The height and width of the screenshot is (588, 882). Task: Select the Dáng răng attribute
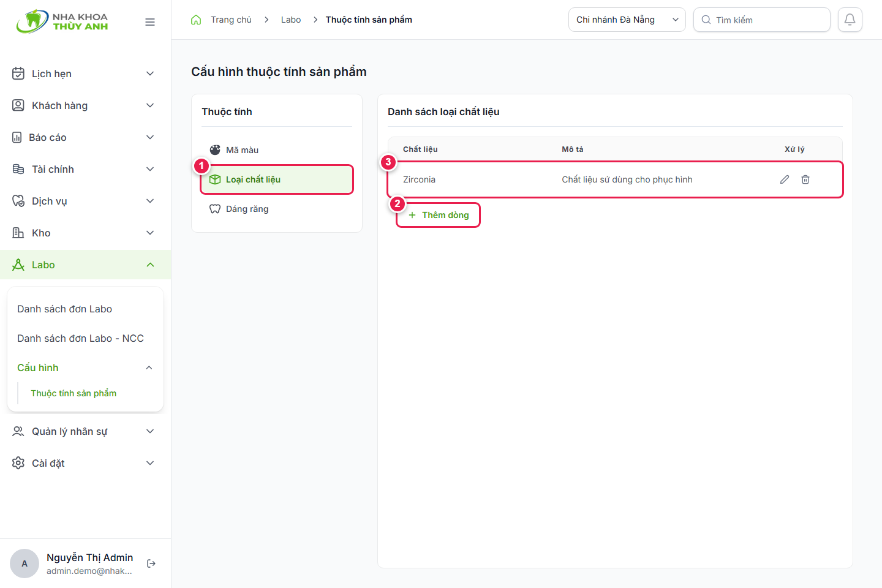click(x=277, y=209)
